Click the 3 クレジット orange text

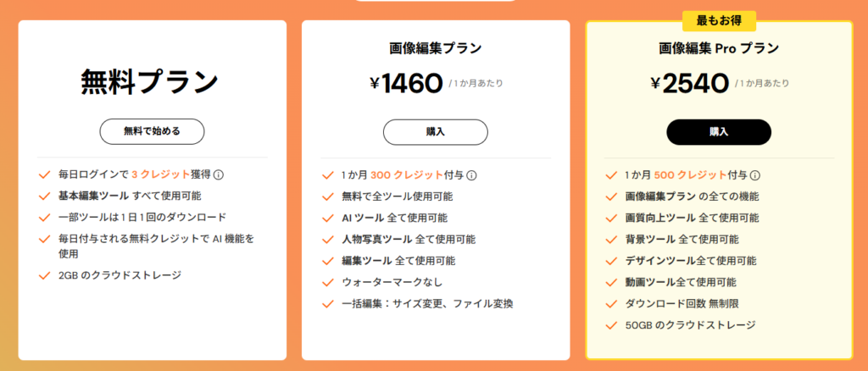(160, 174)
